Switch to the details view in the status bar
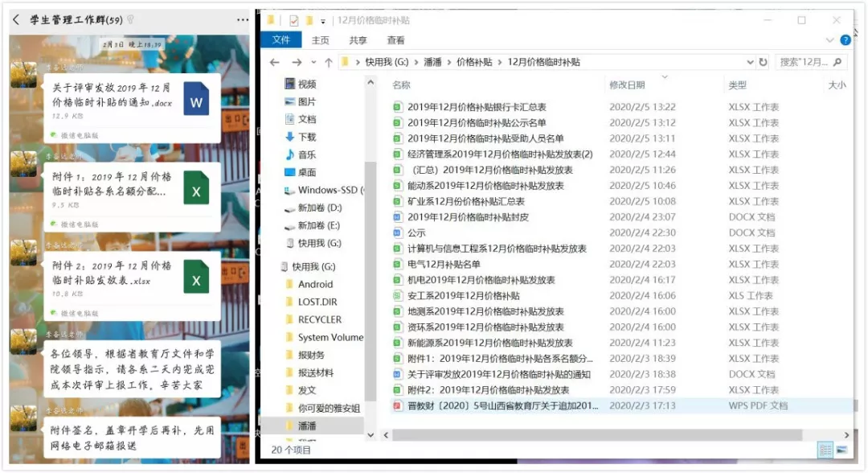868x473 pixels. tap(825, 450)
